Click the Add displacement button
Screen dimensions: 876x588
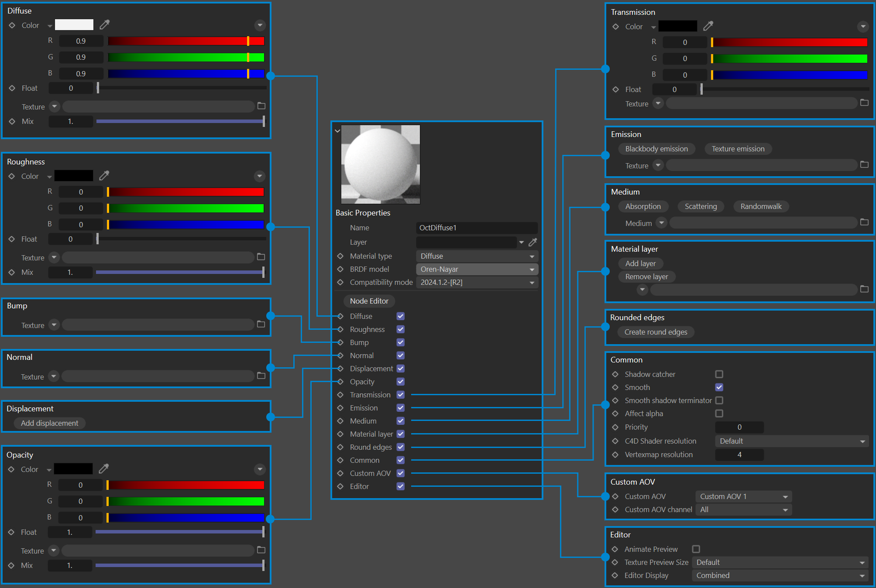[x=50, y=423]
